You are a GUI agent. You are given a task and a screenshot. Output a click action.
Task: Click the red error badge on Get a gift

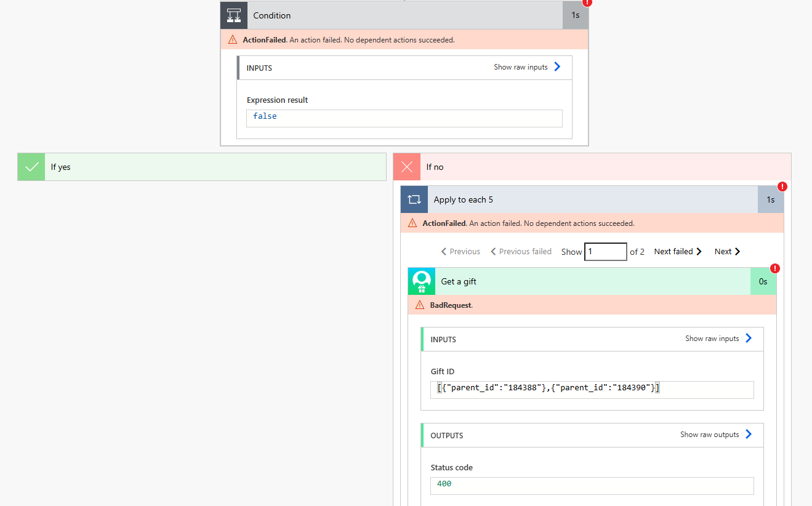pyautogui.click(x=775, y=268)
